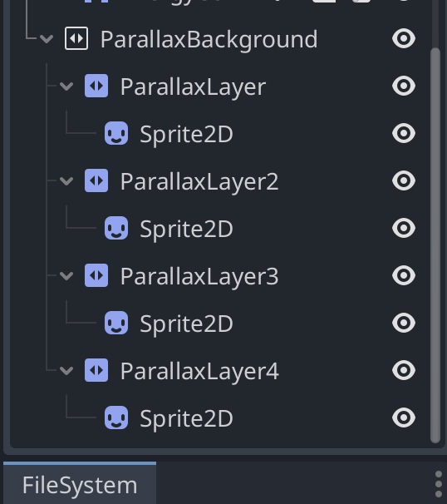Click the ParallaxLayer node icon
The image size is (447, 504).
[x=96, y=86]
